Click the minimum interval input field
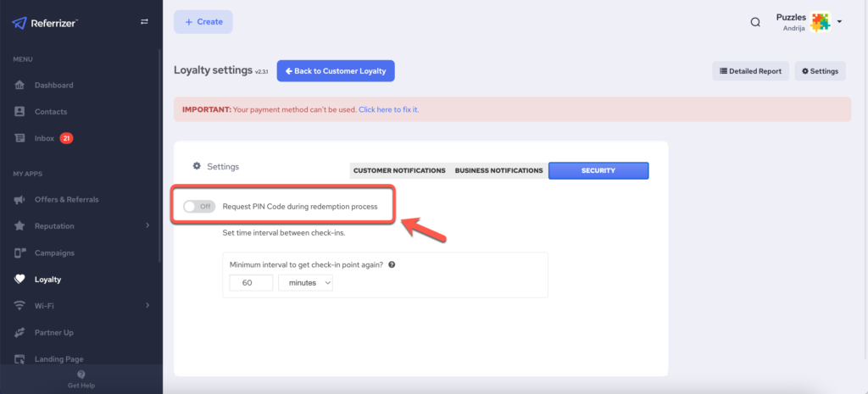 (x=251, y=283)
